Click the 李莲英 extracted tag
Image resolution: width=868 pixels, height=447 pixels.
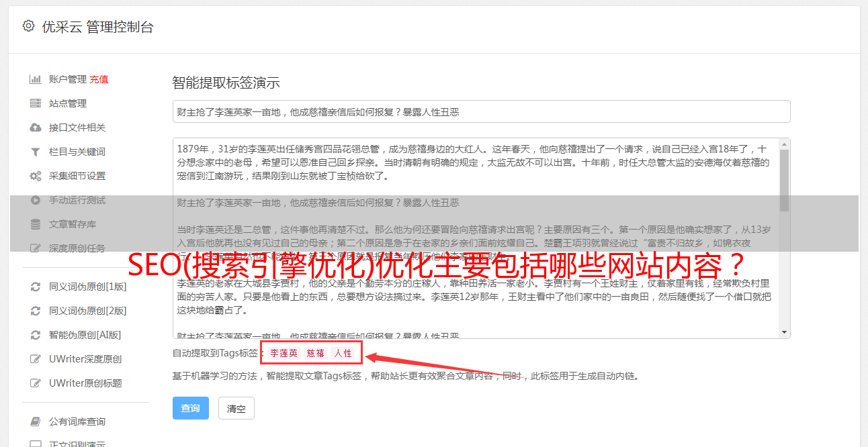[284, 353]
